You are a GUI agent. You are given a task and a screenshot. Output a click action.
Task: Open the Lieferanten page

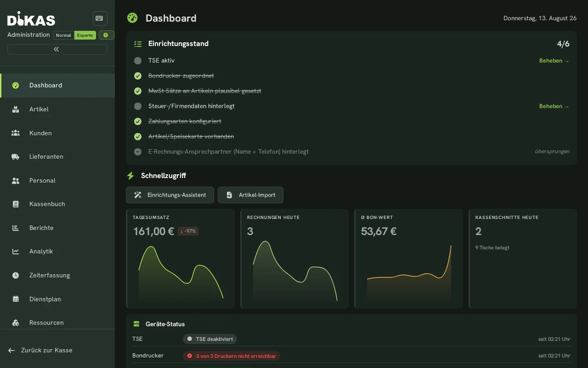pyautogui.click(x=57, y=156)
